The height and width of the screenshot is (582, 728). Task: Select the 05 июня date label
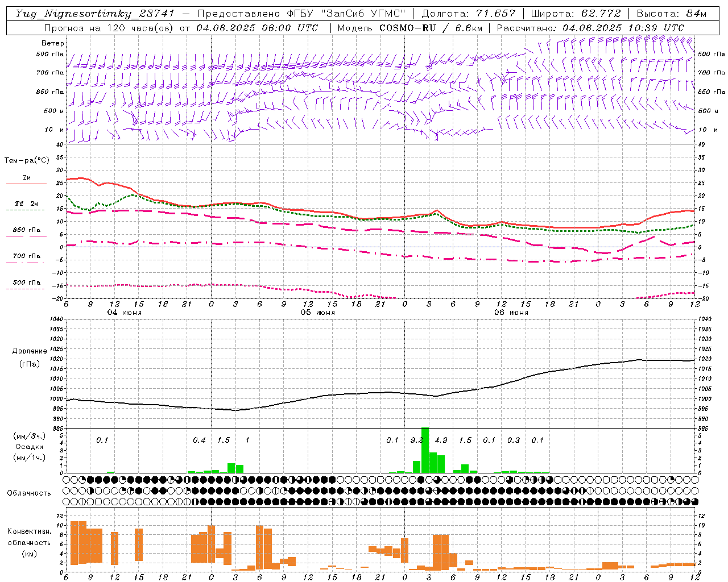(x=318, y=313)
